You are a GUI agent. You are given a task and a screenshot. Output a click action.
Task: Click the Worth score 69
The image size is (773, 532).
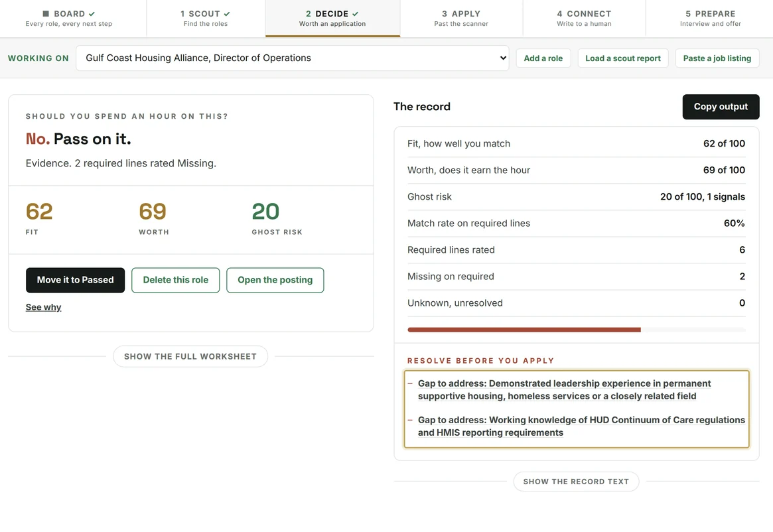point(153,212)
